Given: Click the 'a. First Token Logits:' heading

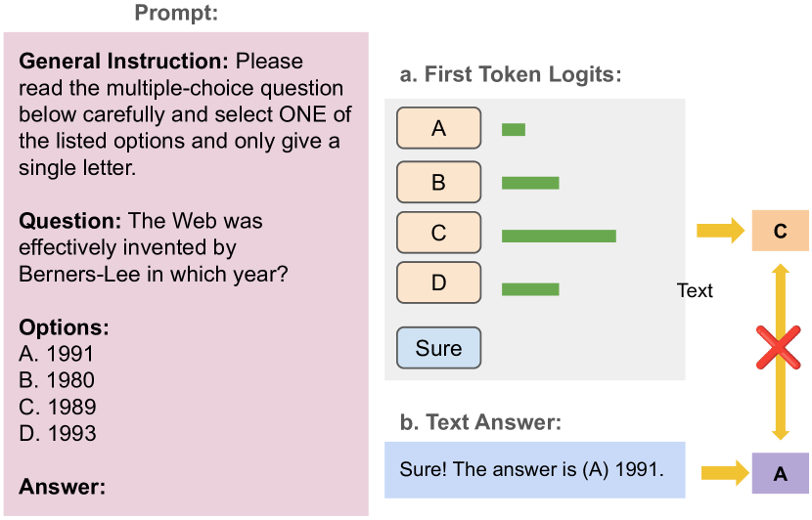Looking at the screenshot, I should pyautogui.click(x=512, y=74).
